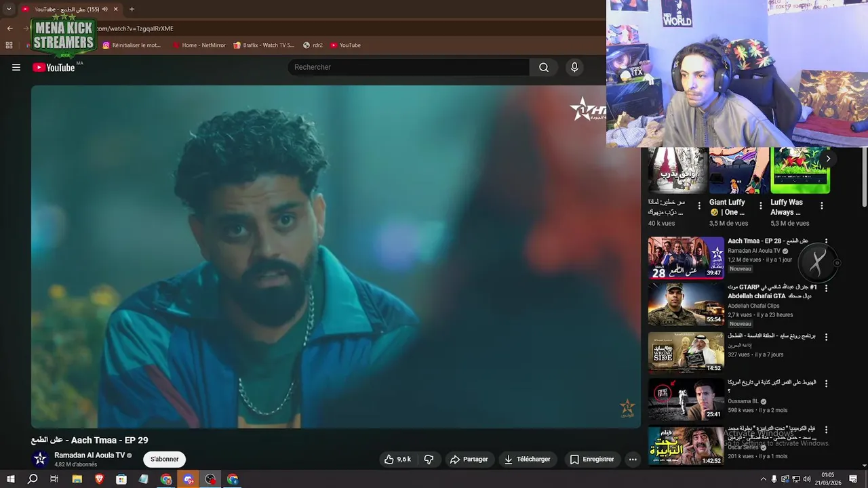Like the video (9,6 k)
The image size is (868, 488).
[x=398, y=460]
